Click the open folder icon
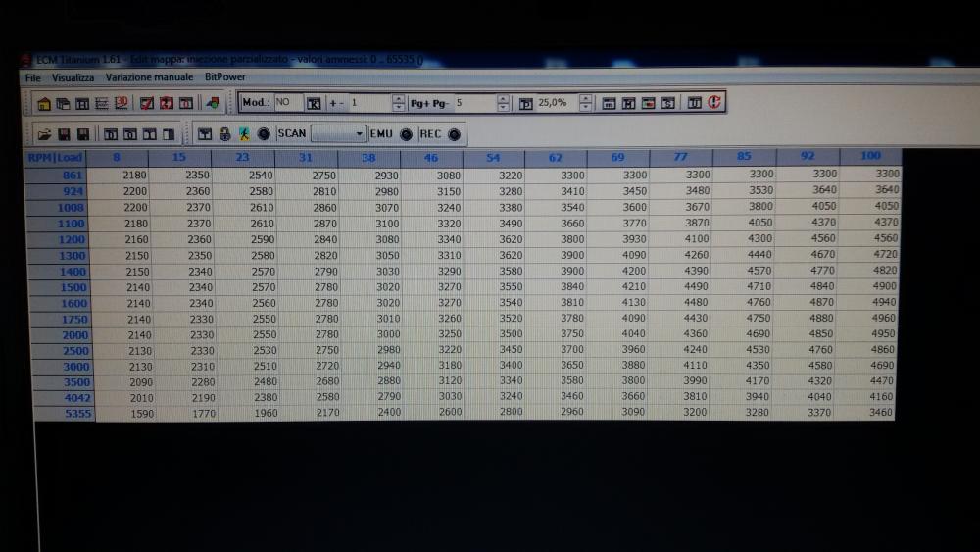Screen dimensions: 980x552 (x=44, y=134)
